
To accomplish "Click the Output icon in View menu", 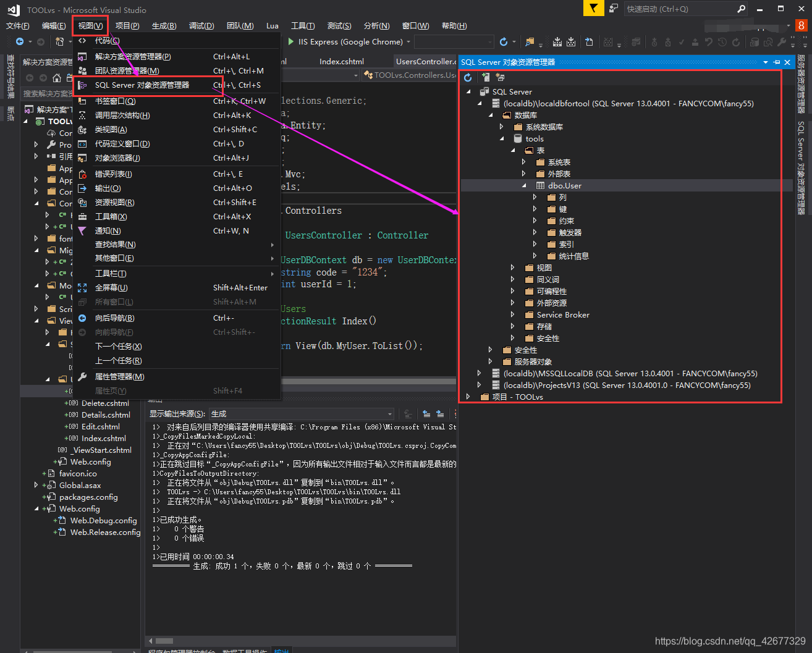I will (x=82, y=188).
